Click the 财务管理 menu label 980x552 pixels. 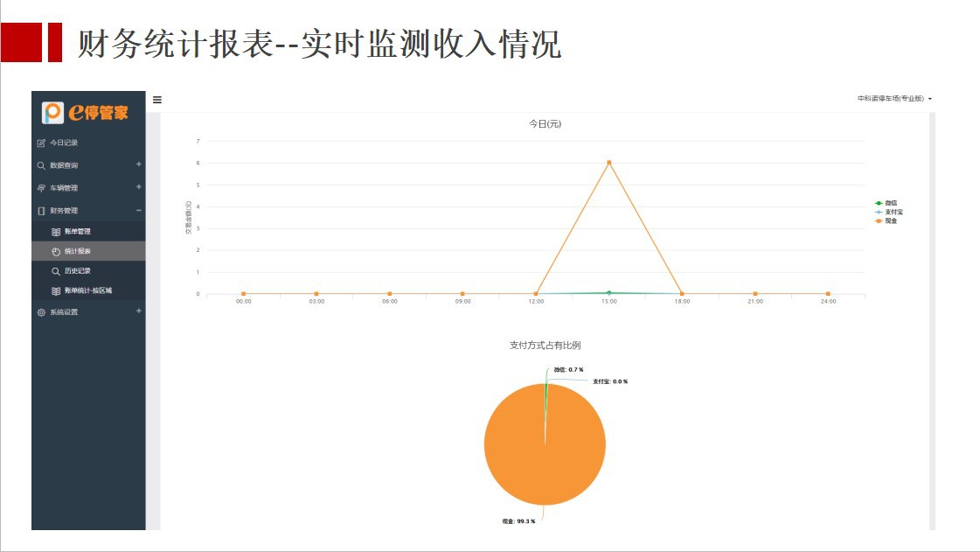point(64,211)
